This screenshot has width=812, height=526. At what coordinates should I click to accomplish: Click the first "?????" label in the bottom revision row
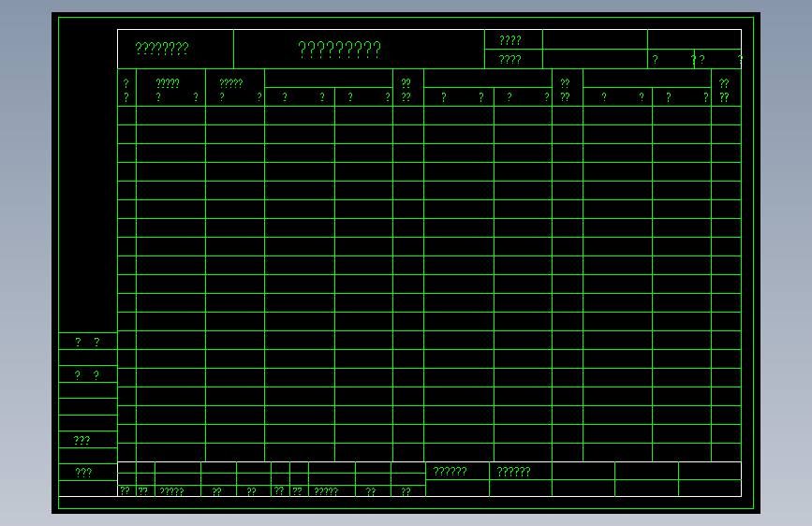(171, 491)
